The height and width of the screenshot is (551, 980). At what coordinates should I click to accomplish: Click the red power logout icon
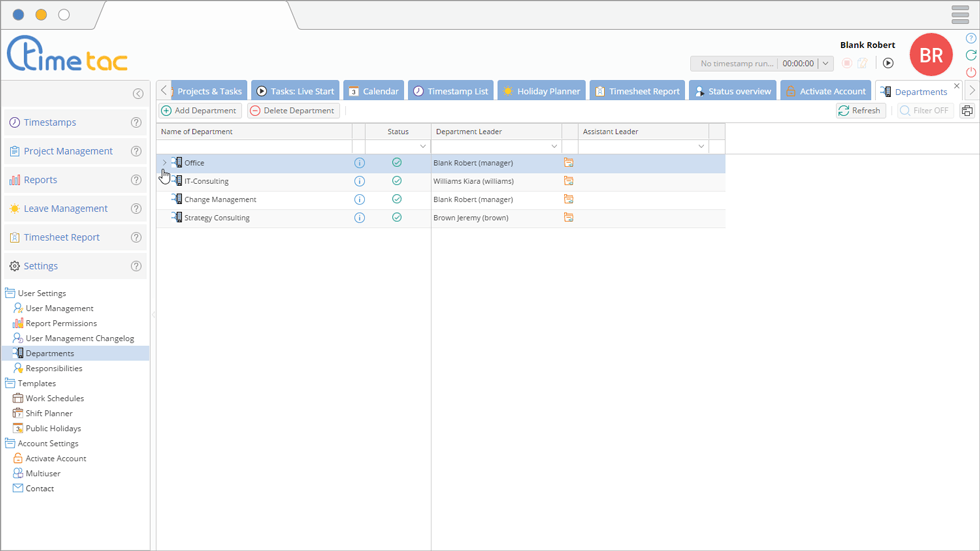[971, 73]
